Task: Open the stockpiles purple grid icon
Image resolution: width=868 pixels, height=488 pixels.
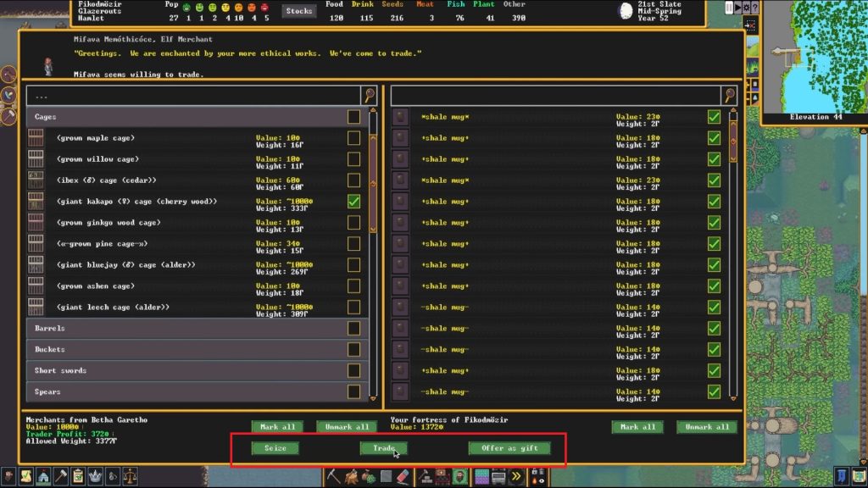Action: click(481, 476)
